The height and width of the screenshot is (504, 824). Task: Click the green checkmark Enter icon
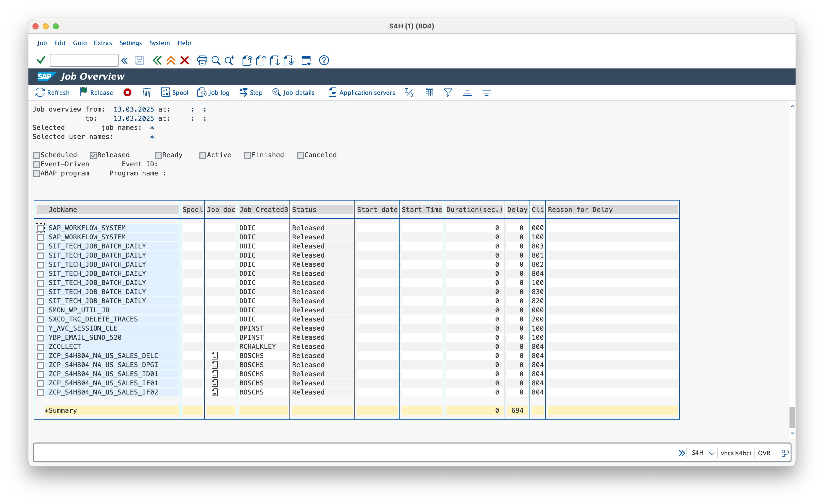(41, 61)
